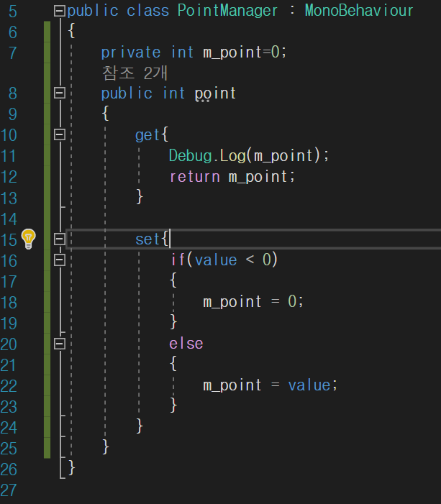Open the '참조 2개' references CodeLens link
The height and width of the screenshot is (504, 441).
click(135, 73)
